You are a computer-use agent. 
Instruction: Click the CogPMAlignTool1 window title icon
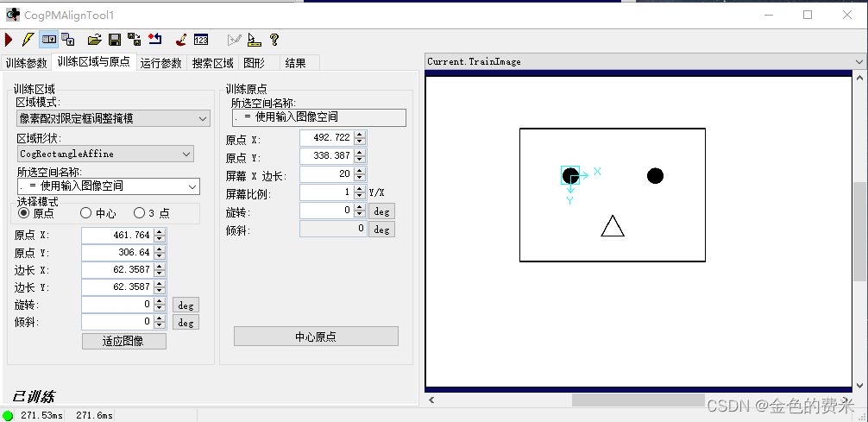pyautogui.click(x=13, y=15)
